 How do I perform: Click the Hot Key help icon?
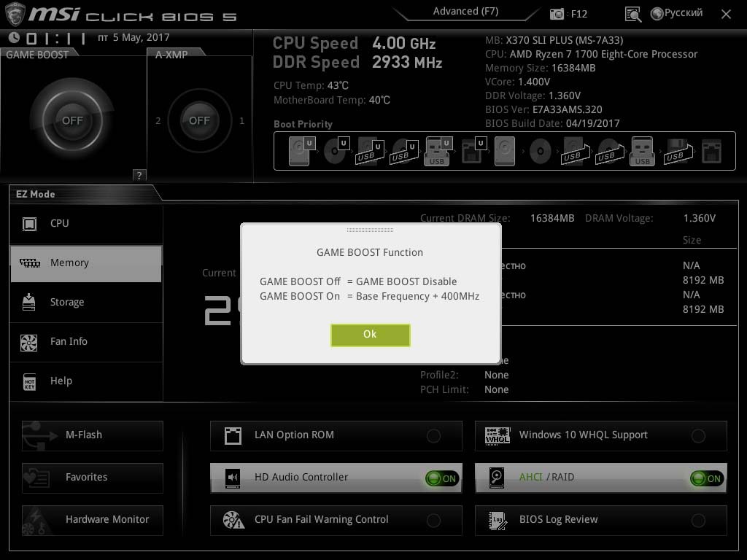29,382
